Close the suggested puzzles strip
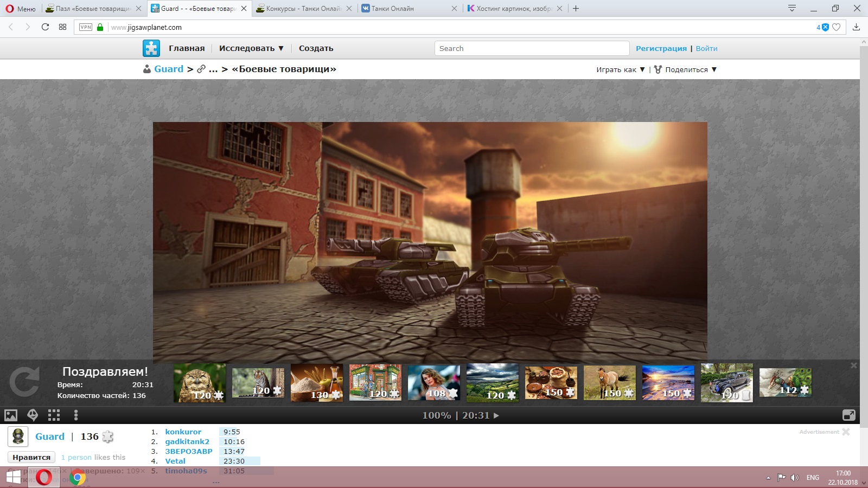868x488 pixels. pos(854,365)
